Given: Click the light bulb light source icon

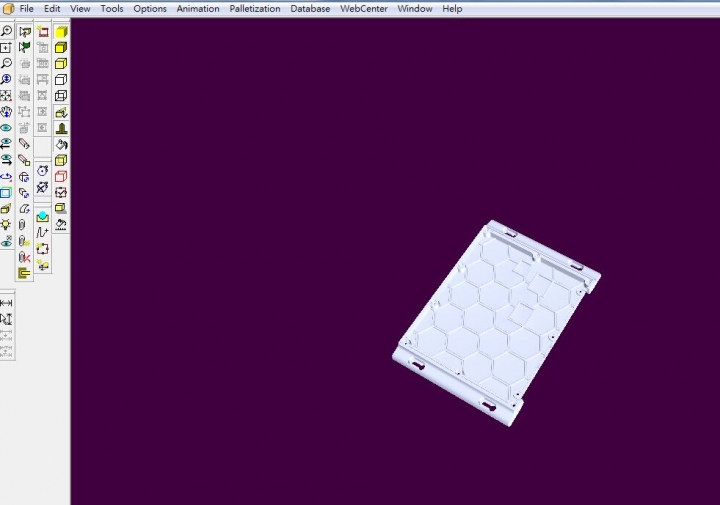Looking at the screenshot, I should 6,225.
